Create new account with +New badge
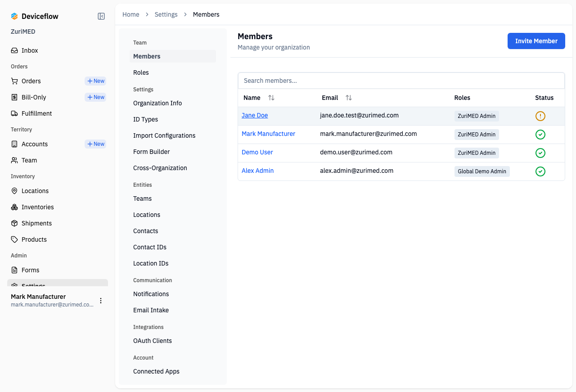This screenshot has width=576, height=392. click(x=95, y=144)
